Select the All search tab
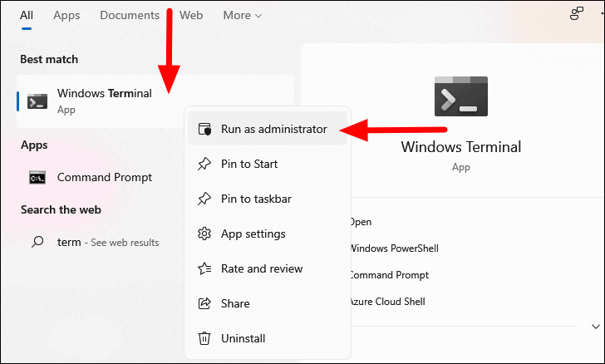Image resolution: width=605 pixels, height=364 pixels. pyautogui.click(x=27, y=16)
